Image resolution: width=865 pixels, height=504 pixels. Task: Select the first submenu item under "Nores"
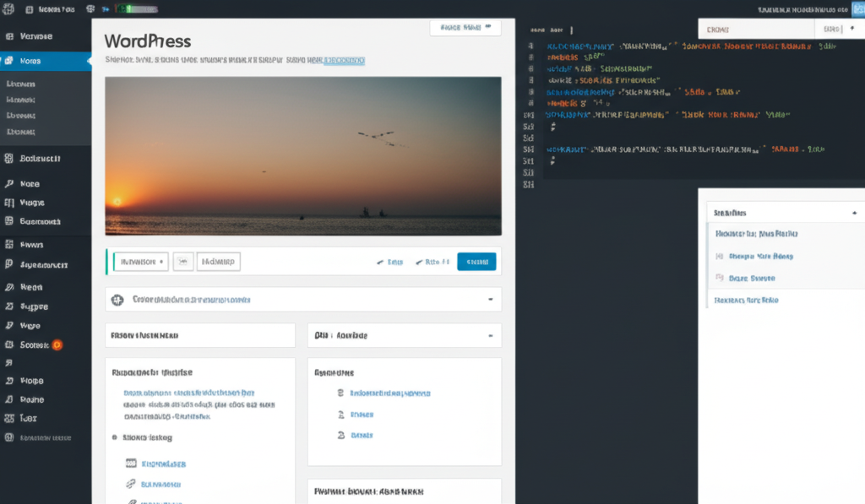click(x=21, y=84)
